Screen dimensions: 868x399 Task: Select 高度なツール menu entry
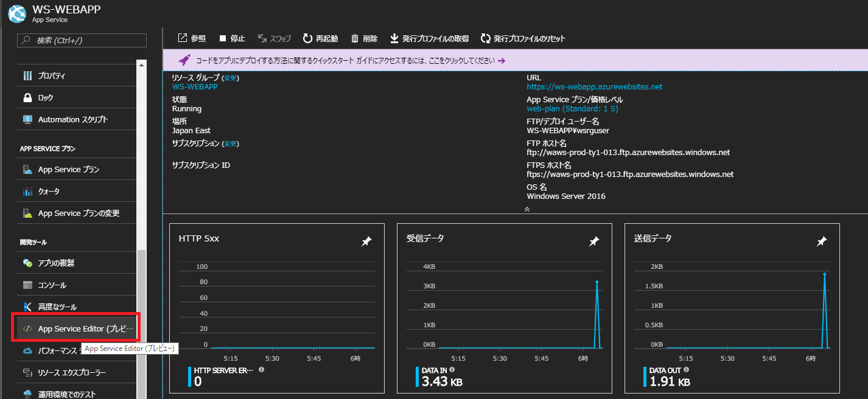pos(77,307)
